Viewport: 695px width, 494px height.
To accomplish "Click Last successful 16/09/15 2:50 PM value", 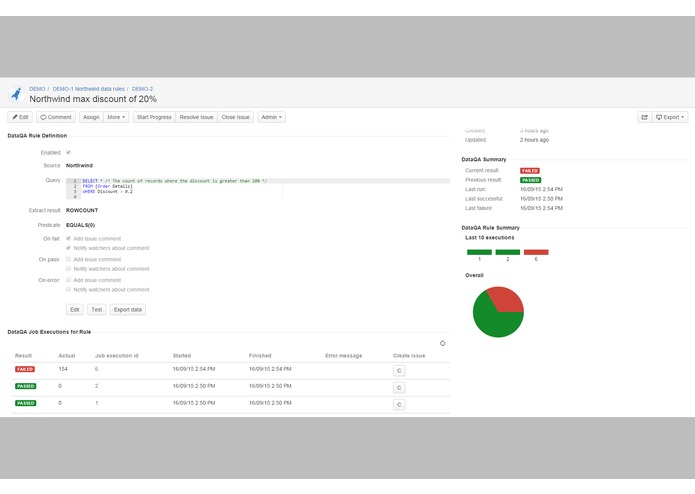I will pyautogui.click(x=541, y=199).
